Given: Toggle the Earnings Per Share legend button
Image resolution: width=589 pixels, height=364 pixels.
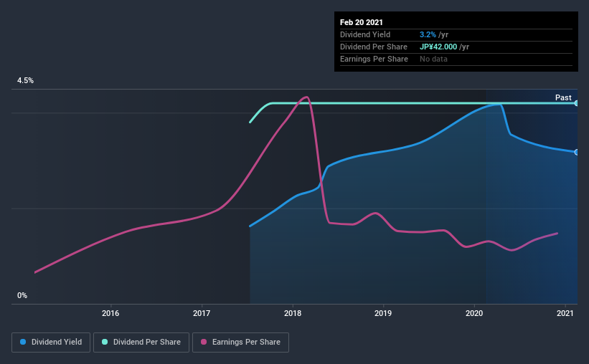Looking at the screenshot, I should click(240, 343).
